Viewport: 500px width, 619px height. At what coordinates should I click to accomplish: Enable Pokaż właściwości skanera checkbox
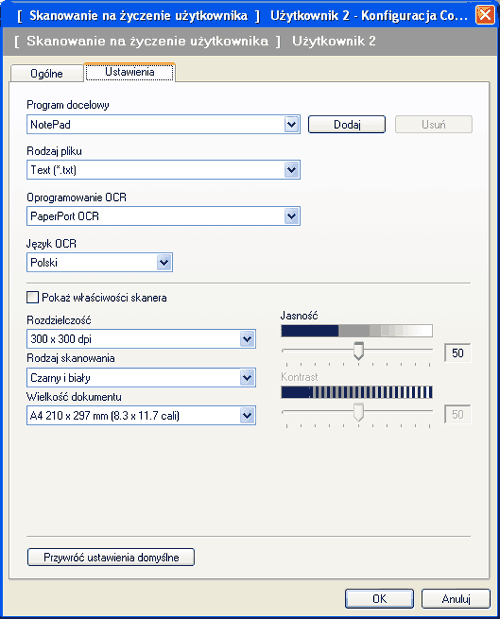pos(32,297)
